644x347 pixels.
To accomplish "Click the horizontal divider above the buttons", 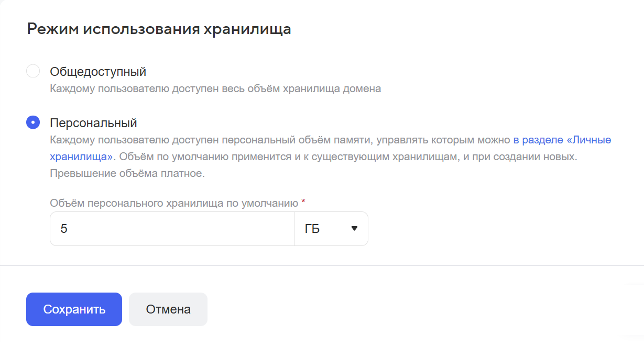I will 322,266.
